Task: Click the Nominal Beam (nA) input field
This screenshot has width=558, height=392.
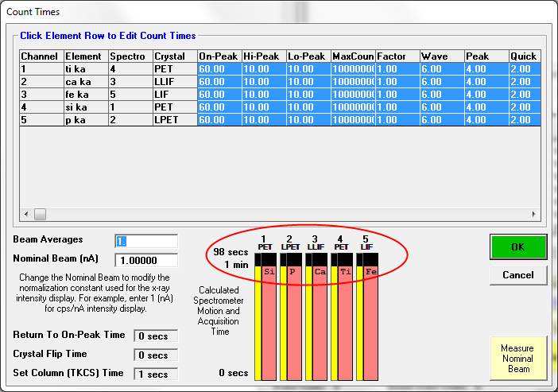Action: click(146, 260)
